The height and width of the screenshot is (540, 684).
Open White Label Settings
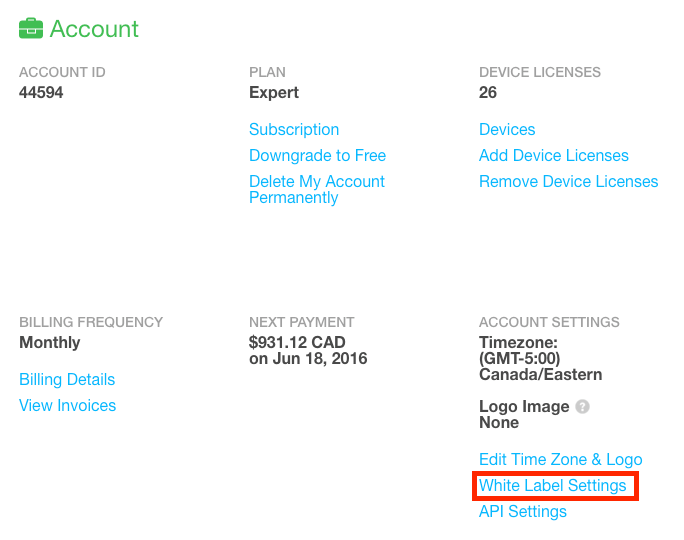coord(553,485)
